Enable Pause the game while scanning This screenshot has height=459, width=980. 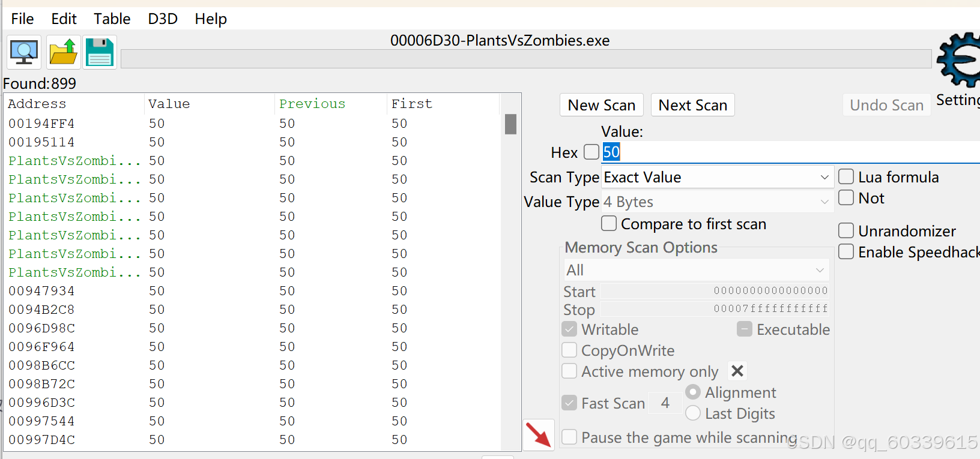point(569,437)
